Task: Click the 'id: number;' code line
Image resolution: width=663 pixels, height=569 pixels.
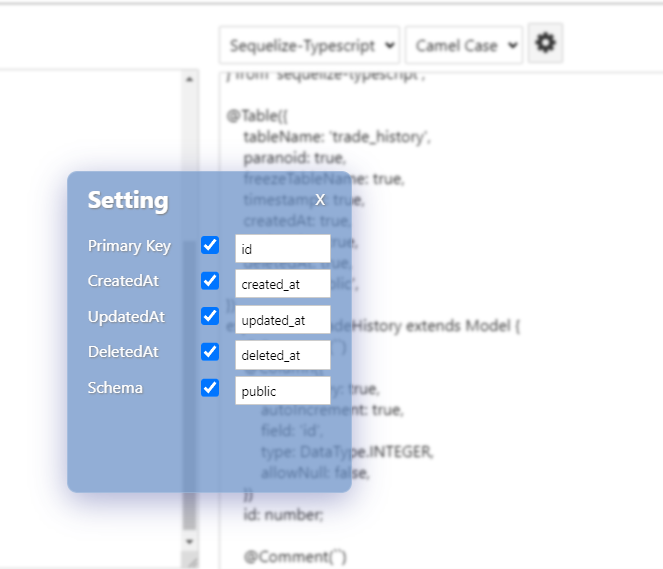Action: pos(283,514)
